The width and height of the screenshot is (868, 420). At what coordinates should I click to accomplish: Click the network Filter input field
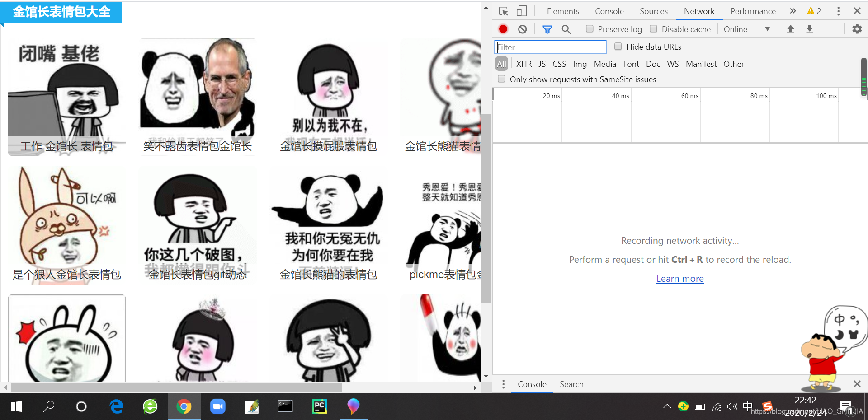tap(550, 47)
